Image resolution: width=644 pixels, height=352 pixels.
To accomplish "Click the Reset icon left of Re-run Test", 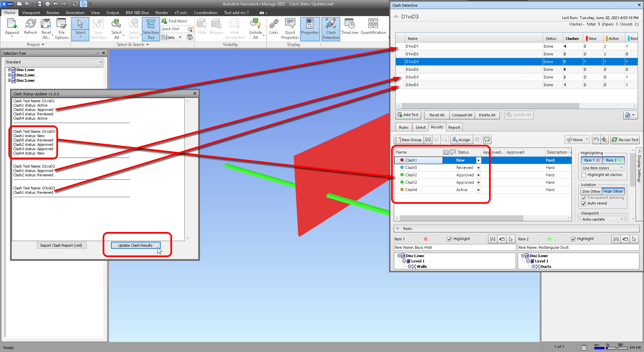I will [x=596, y=139].
